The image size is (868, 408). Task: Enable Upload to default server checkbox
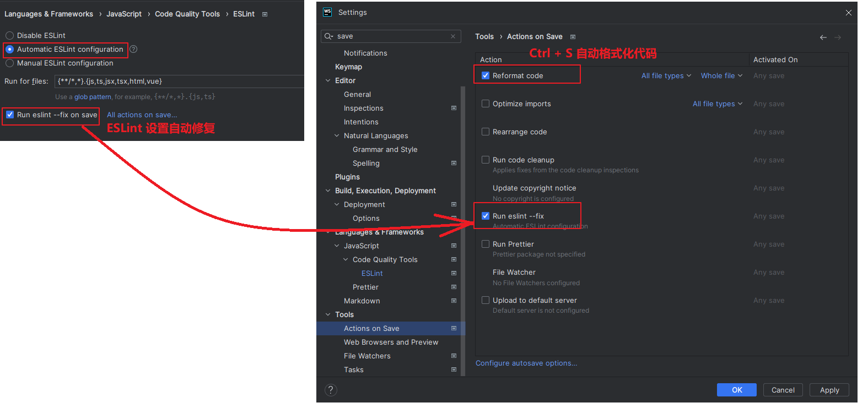click(486, 300)
